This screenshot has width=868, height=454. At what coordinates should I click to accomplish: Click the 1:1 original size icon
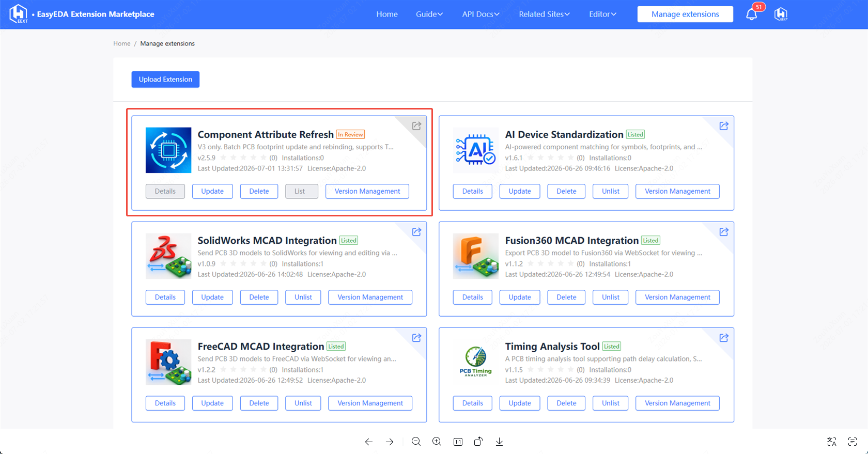pos(458,442)
